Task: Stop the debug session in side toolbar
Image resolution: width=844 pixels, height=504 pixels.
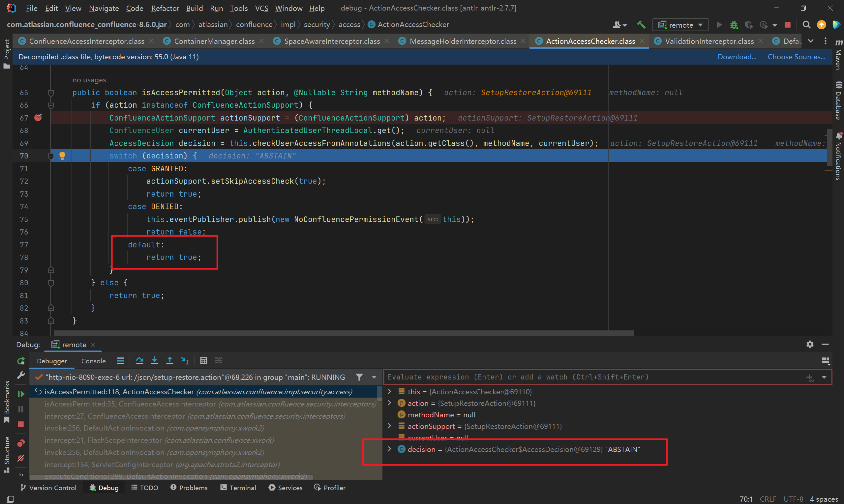Action: click(x=21, y=424)
